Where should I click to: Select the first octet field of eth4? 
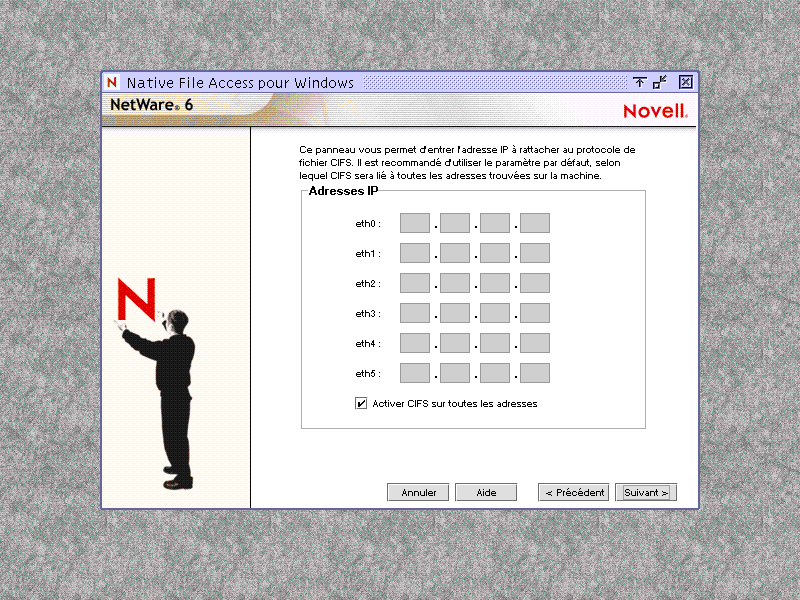pyautogui.click(x=415, y=343)
